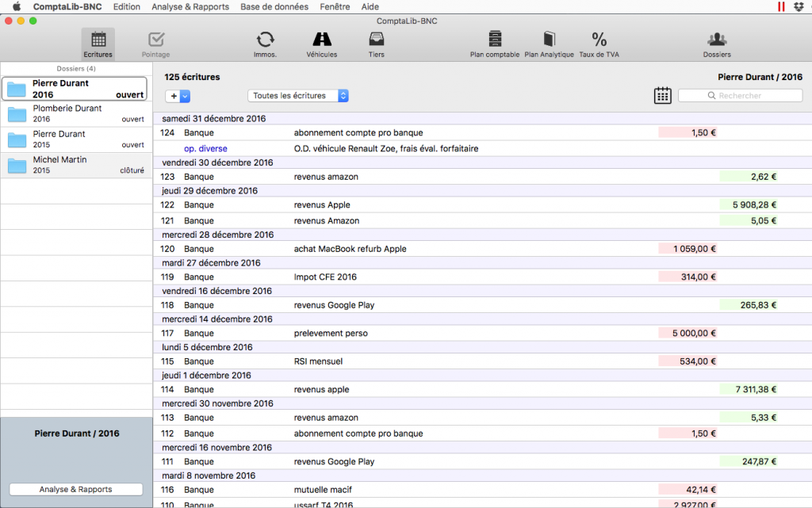This screenshot has height=508, width=812.
Task: Click the Dropbox menu bar icon
Action: click(x=799, y=6)
